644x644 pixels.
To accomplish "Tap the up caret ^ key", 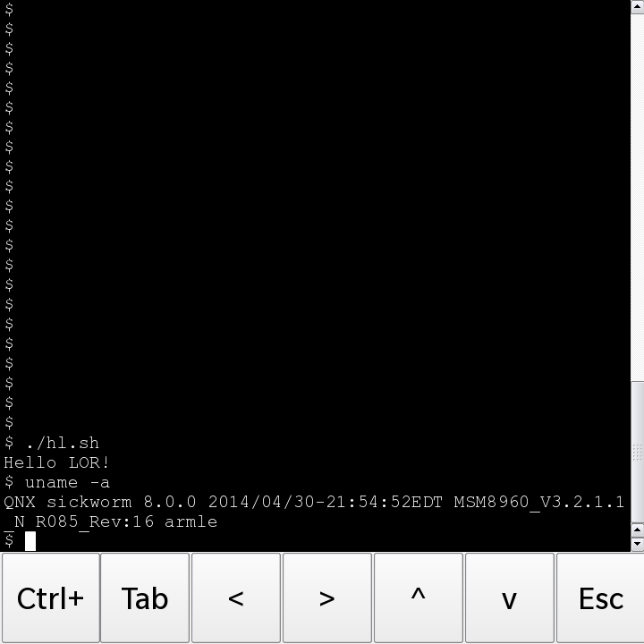I will 418,598.
